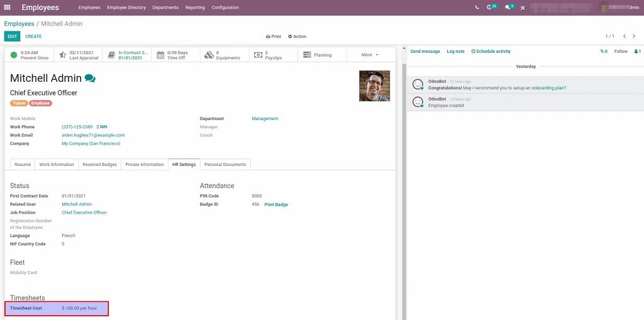644x320 pixels.
Task: Click Schedule activity in chatter
Action: tap(491, 52)
